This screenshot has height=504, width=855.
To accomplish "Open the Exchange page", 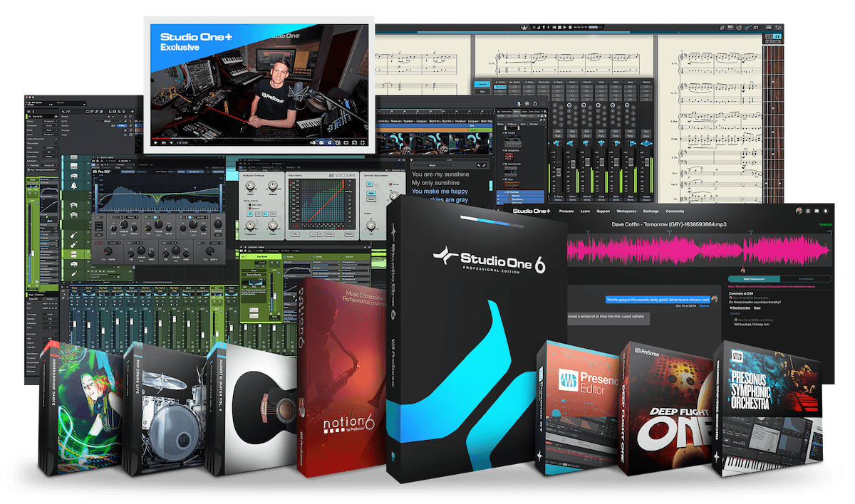I will coord(651,211).
